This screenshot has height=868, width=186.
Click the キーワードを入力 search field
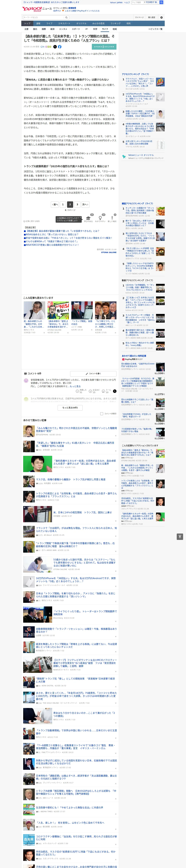[x=44, y=18]
